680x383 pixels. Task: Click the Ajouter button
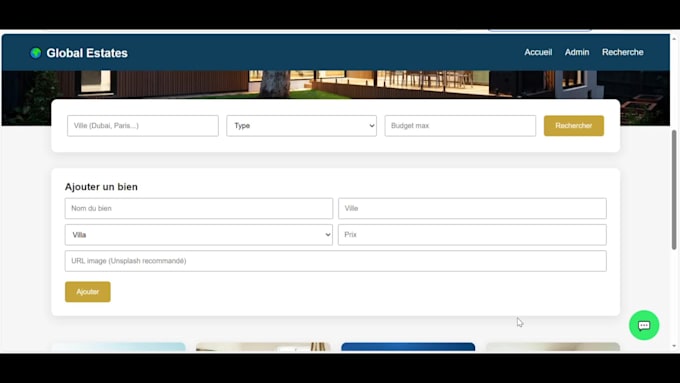[88, 292]
